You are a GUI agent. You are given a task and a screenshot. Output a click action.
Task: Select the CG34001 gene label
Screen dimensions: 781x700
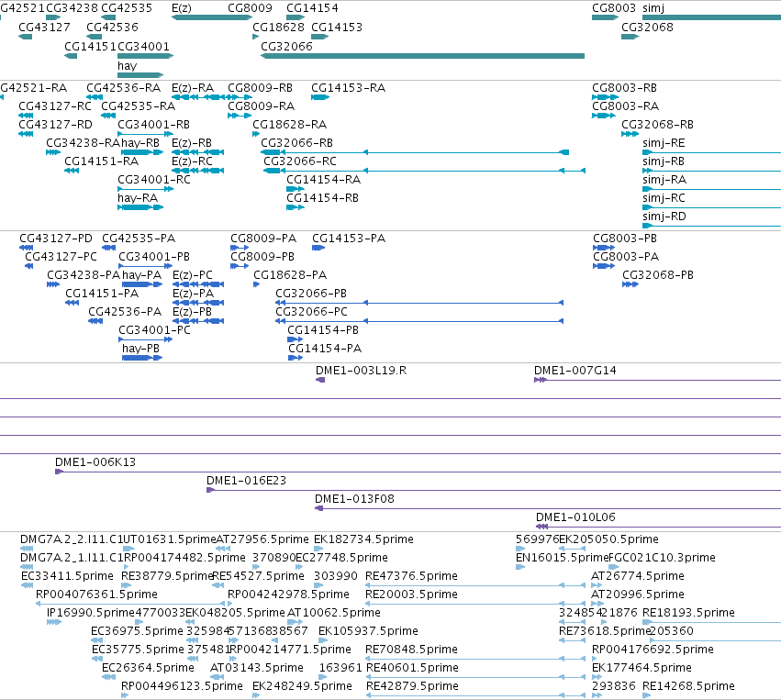coord(143,46)
